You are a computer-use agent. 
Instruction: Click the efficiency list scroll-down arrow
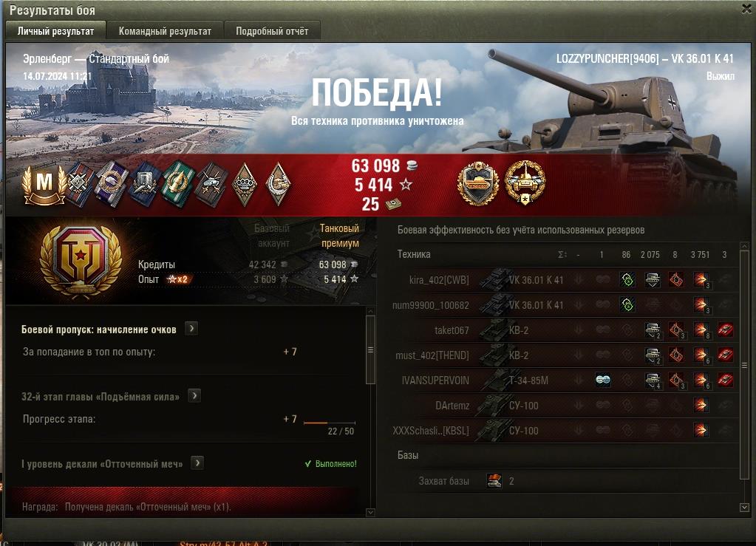click(744, 508)
